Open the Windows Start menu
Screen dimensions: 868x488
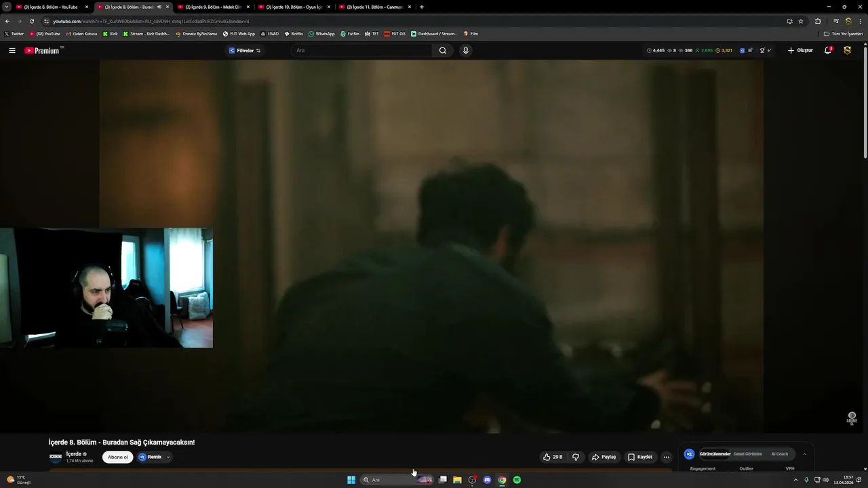coord(351,480)
